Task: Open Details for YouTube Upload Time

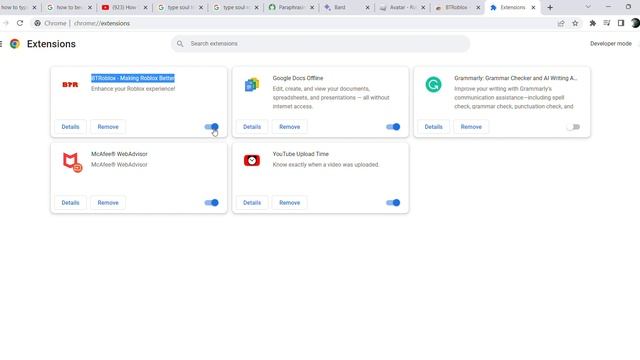Action: pyautogui.click(x=252, y=203)
